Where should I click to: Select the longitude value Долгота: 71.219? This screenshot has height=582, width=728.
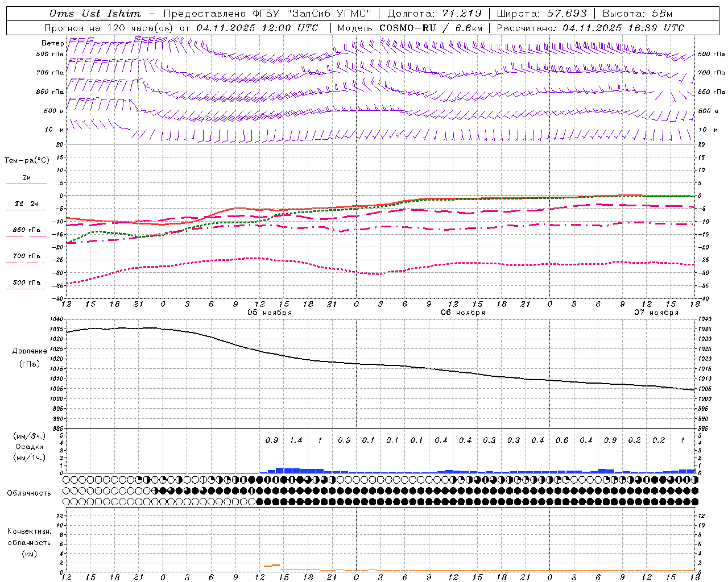click(x=435, y=14)
